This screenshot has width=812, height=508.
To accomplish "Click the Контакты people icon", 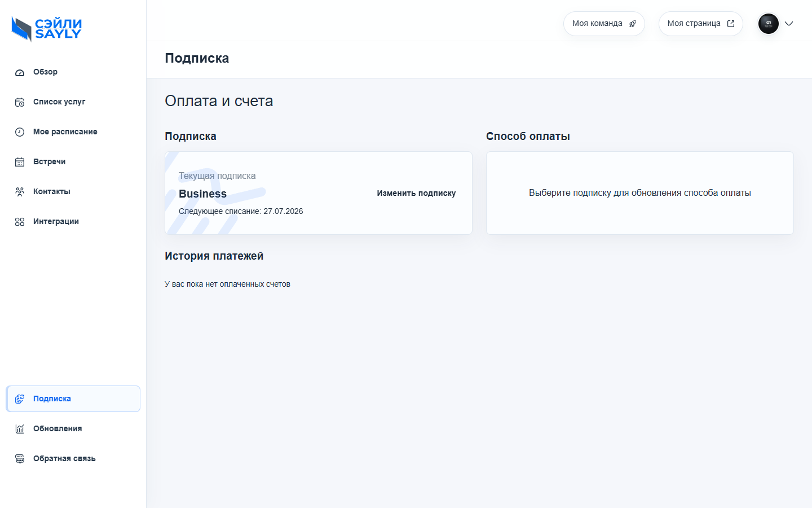I will pyautogui.click(x=20, y=192).
